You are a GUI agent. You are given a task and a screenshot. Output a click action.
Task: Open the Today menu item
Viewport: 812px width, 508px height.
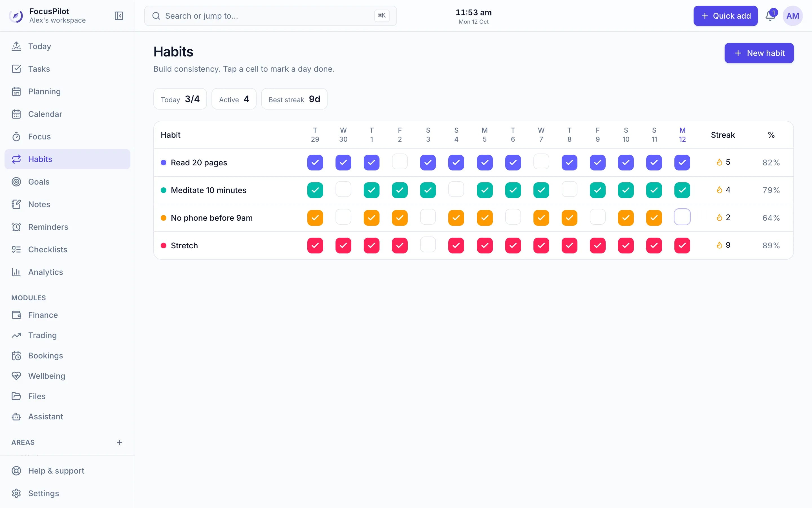[67, 46]
